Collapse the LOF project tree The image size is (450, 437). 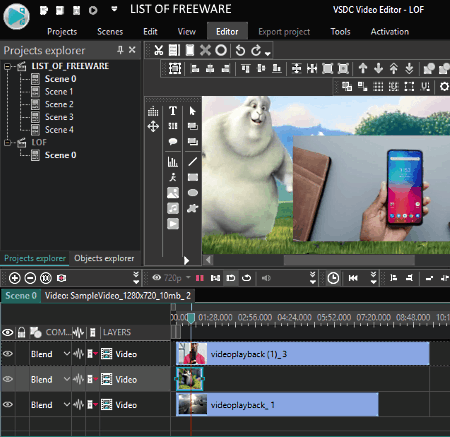click(x=7, y=143)
